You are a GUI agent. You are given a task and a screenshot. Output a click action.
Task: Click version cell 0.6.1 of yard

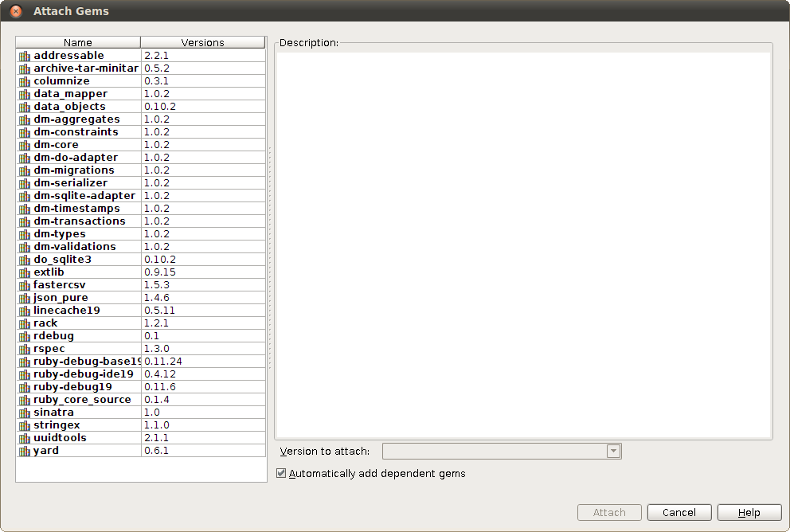coord(203,451)
